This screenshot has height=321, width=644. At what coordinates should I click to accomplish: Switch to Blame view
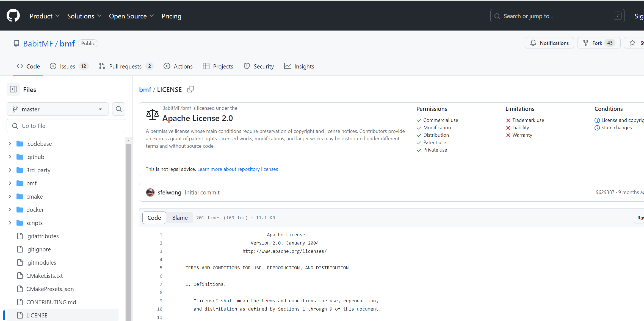click(180, 218)
